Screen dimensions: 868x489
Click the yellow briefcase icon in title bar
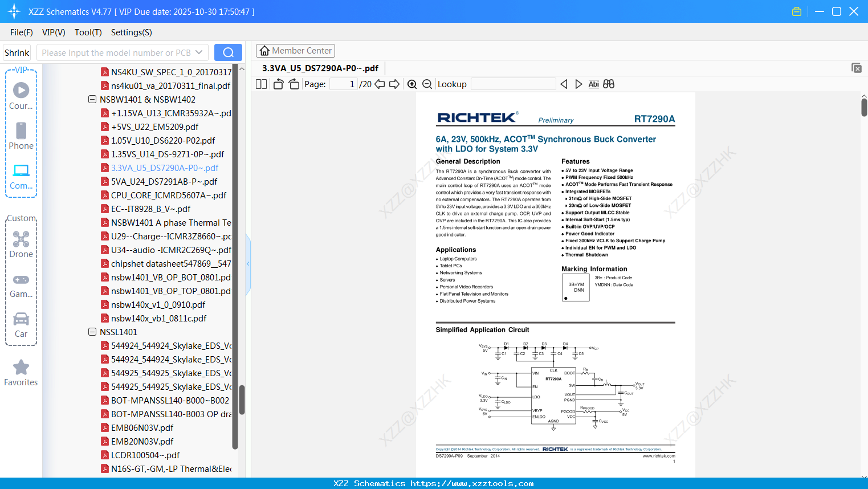pos(797,11)
